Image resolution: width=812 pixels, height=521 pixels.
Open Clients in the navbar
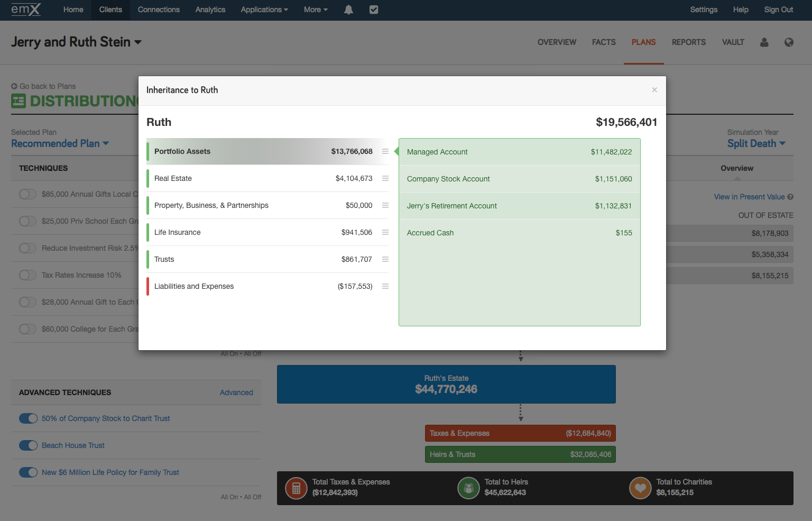click(x=110, y=10)
